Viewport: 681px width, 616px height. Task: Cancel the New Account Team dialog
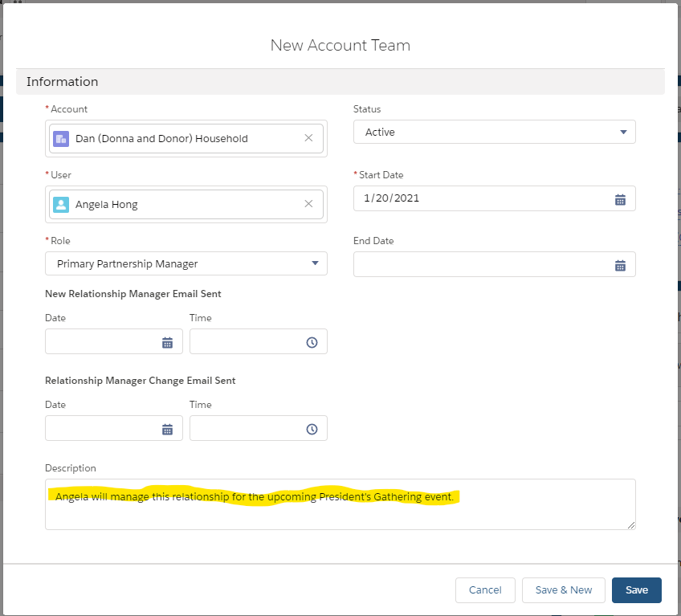[x=485, y=590]
